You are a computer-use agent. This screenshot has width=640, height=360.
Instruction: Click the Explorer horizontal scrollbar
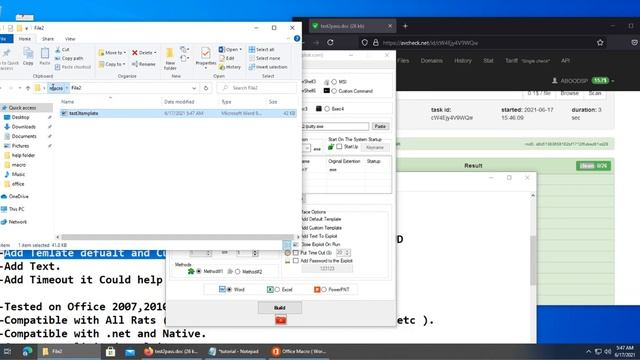[177, 237]
